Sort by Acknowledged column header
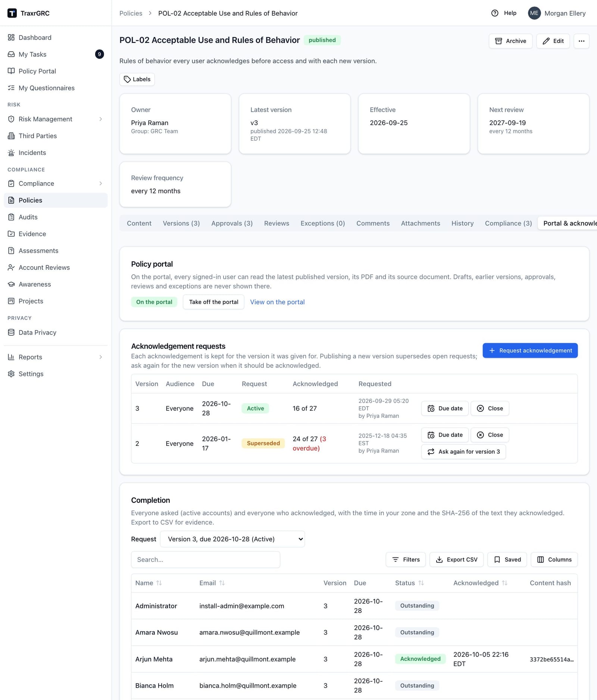597x700 pixels. pos(480,583)
